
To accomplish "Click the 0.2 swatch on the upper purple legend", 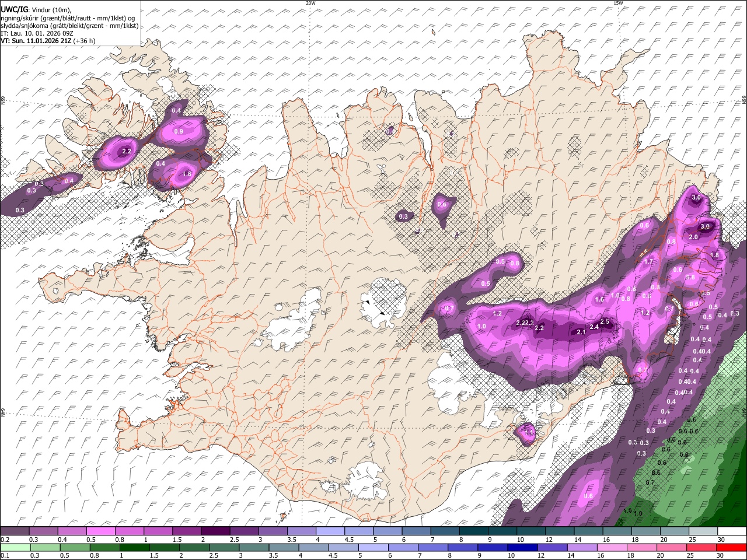I will [x=15, y=531].
